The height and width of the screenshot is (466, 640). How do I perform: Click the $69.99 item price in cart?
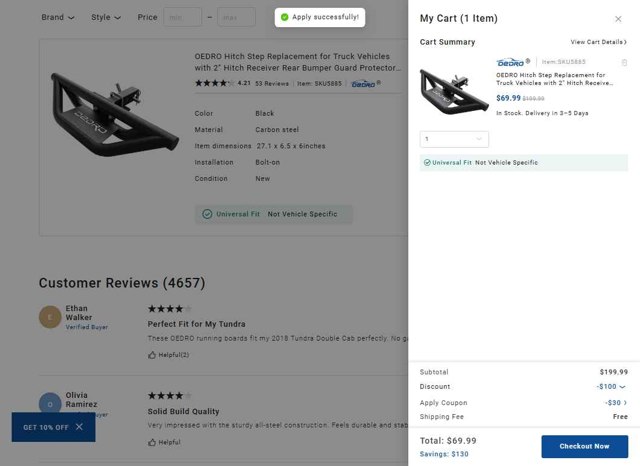(x=508, y=98)
